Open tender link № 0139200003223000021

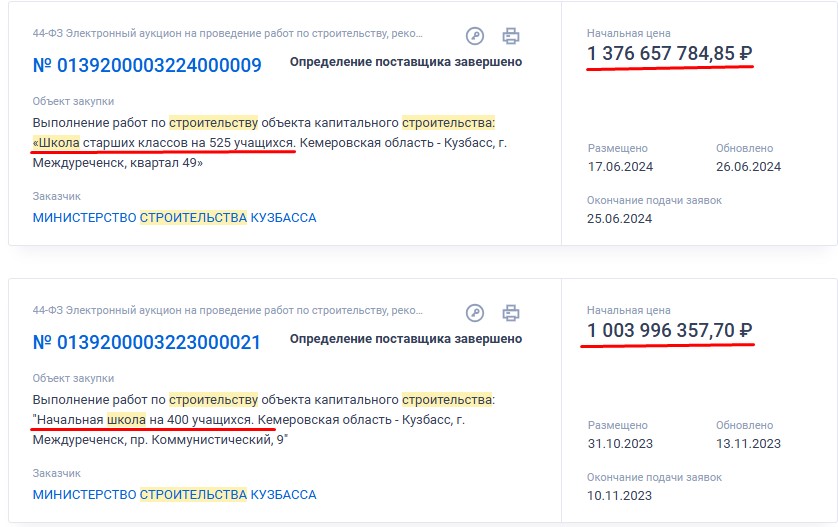pyautogui.click(x=147, y=342)
